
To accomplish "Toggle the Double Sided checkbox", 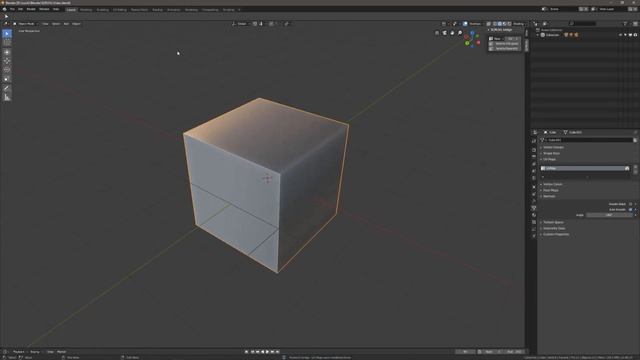I will (630, 204).
